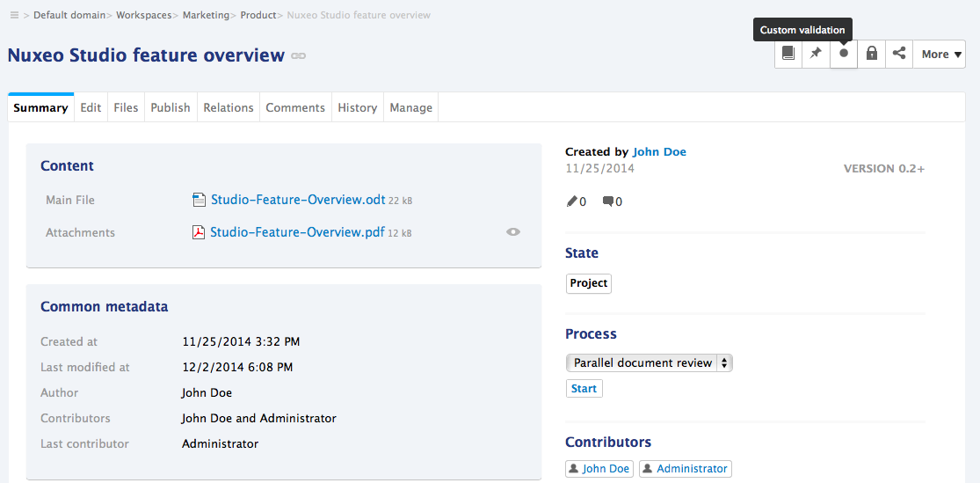The image size is (980, 483).
Task: Download Studio-Feature-Overview.pdf
Action: coord(297,233)
